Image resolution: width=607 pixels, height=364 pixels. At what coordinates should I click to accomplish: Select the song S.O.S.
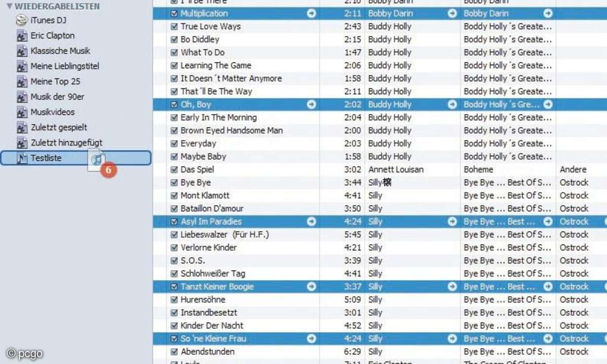[x=193, y=261]
